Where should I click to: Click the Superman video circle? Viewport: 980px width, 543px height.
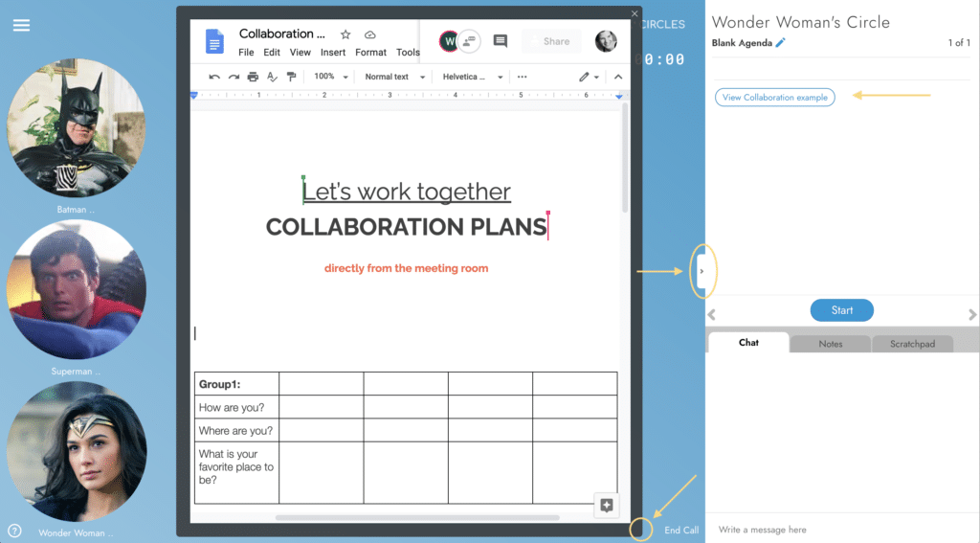click(x=77, y=289)
